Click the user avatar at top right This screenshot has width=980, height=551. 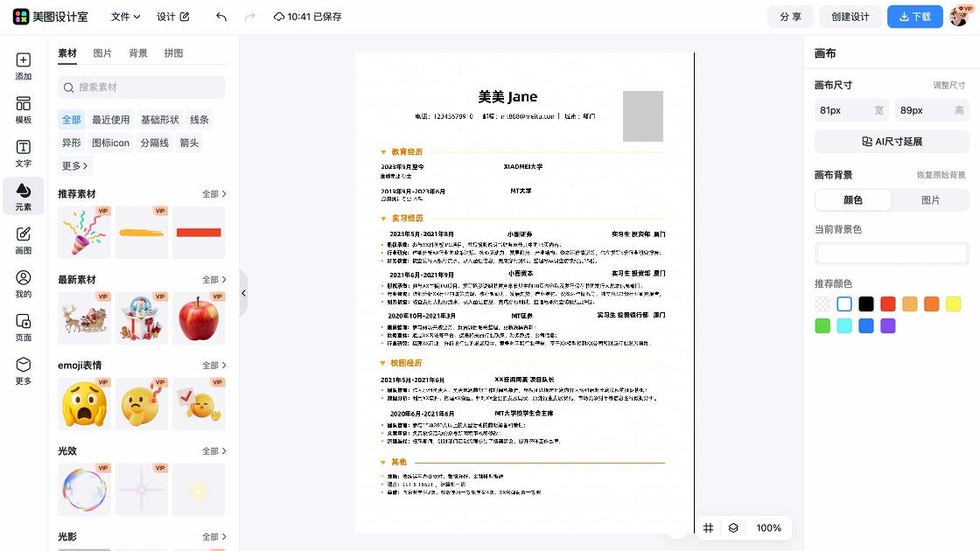(x=960, y=17)
